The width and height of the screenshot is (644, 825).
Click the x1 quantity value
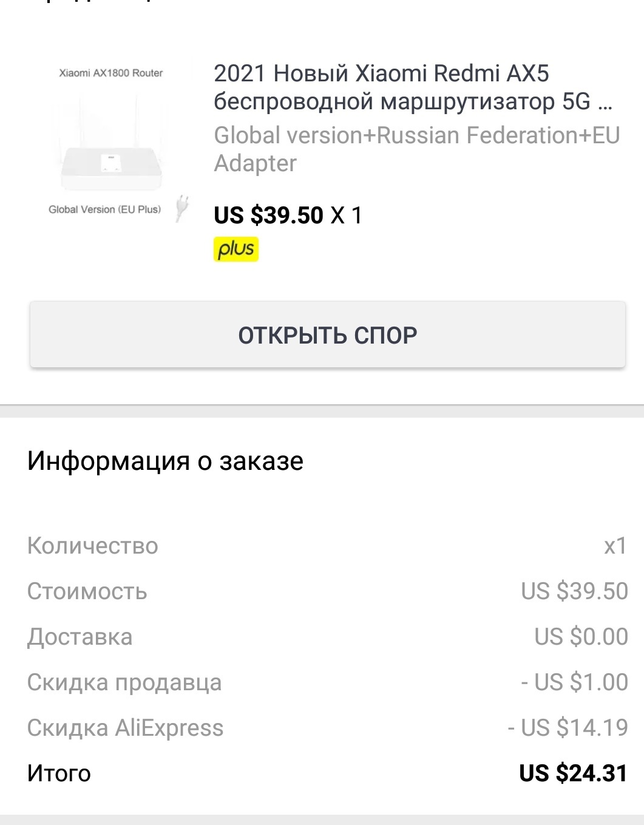[x=615, y=546]
